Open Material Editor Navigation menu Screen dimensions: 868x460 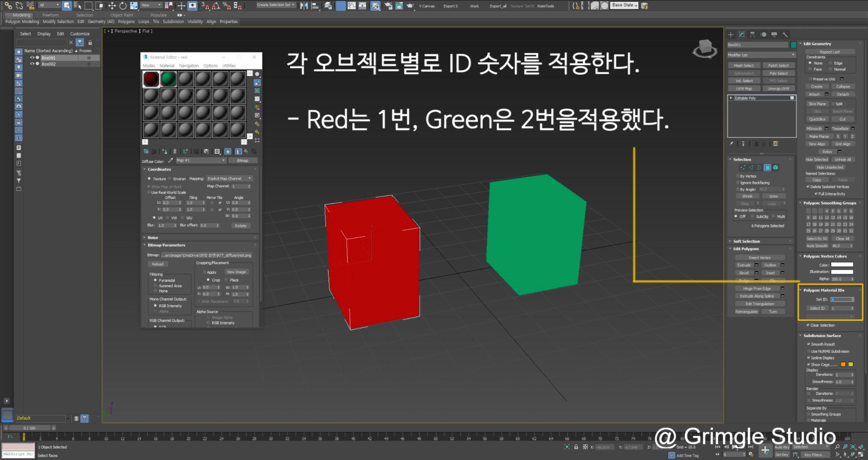[189, 66]
